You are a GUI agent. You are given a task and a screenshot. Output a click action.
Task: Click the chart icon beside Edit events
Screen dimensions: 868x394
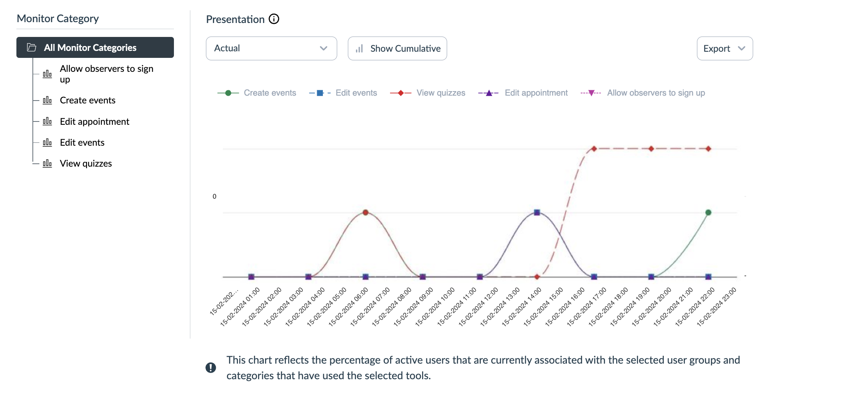[47, 142]
